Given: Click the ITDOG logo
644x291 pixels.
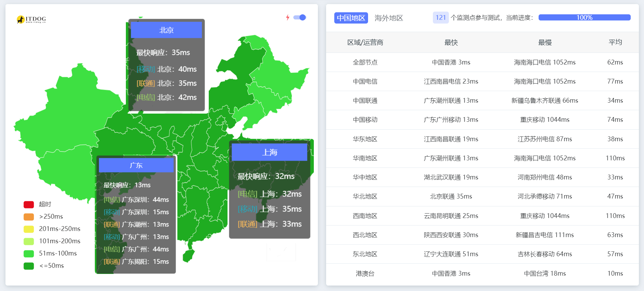Looking at the screenshot, I should (x=31, y=19).
